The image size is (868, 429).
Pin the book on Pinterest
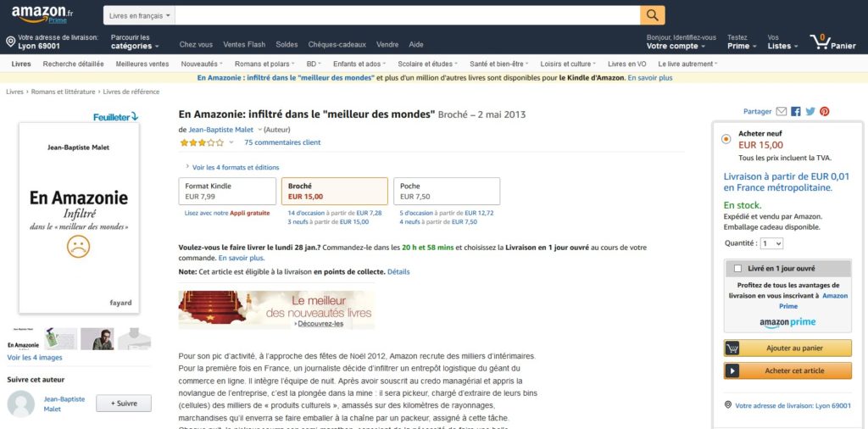pyautogui.click(x=825, y=111)
